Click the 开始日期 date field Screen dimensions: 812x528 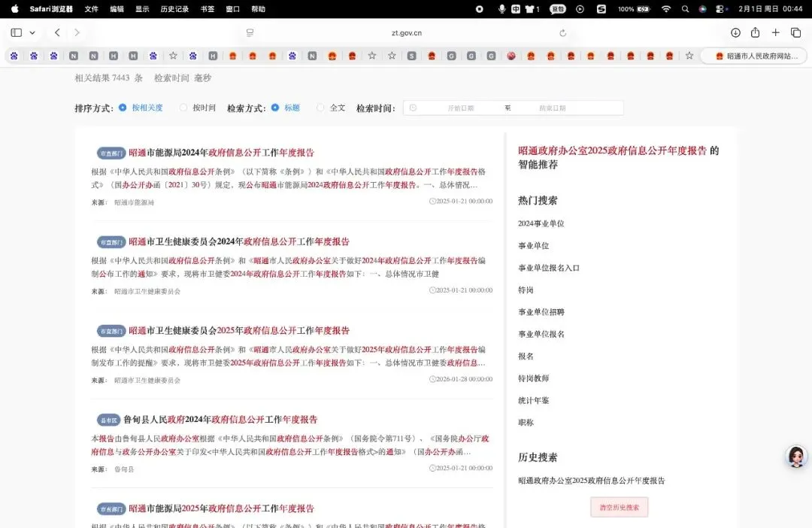click(x=460, y=108)
